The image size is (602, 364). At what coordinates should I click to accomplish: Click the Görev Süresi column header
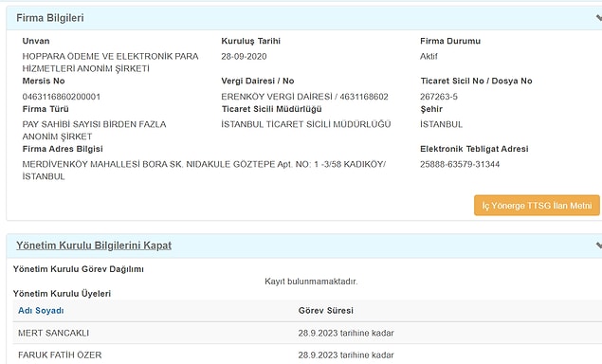pos(325,311)
